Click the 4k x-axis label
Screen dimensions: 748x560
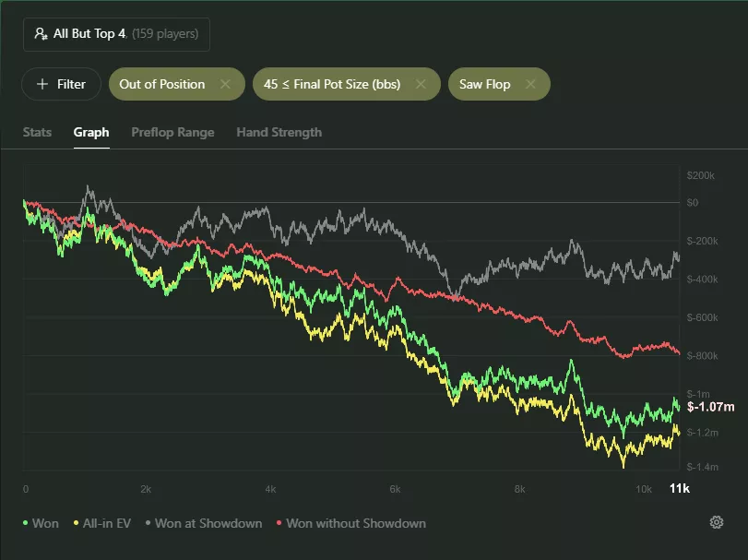coord(270,489)
